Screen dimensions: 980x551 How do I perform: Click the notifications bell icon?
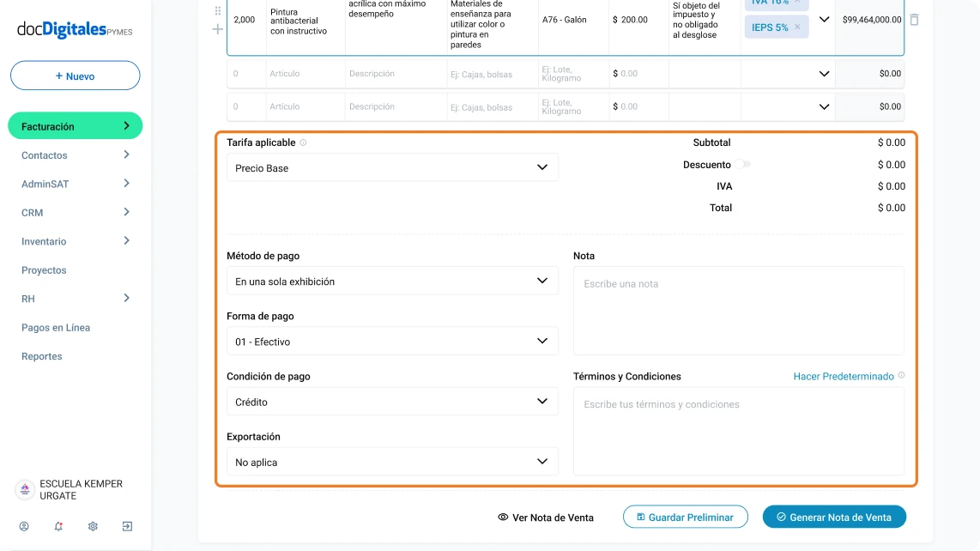[x=58, y=526]
